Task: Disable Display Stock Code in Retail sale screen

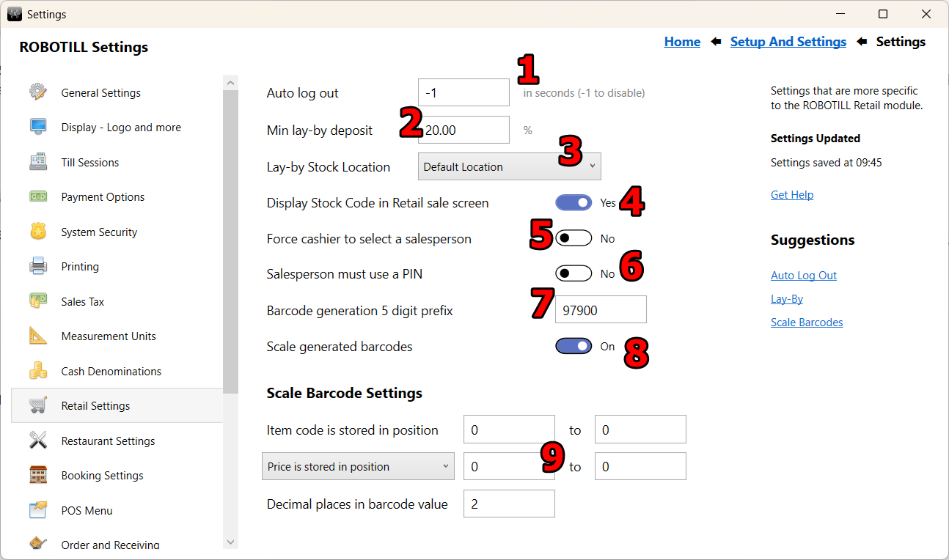Action: (x=574, y=203)
